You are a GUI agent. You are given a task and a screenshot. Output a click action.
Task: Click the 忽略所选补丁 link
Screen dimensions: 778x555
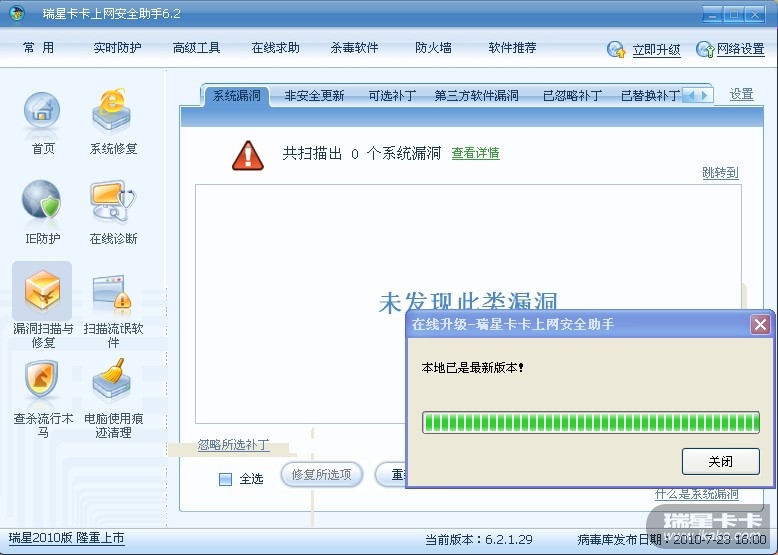[x=234, y=444]
